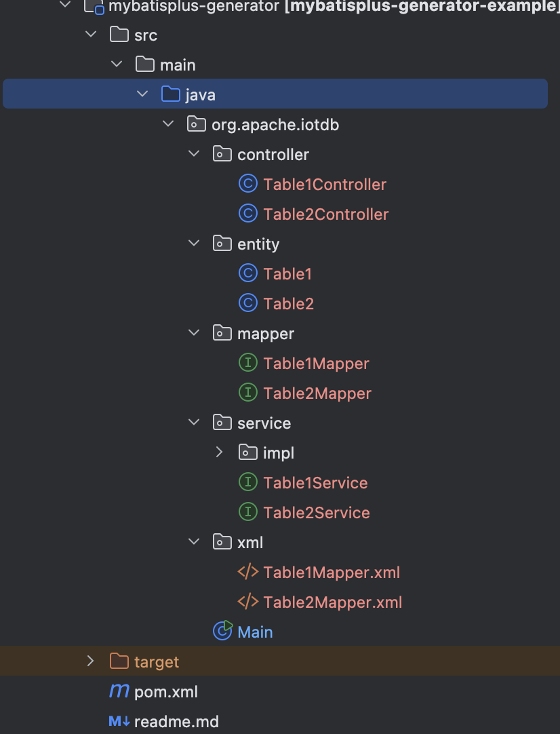Select the interface icon next to Table1Mapper
The height and width of the screenshot is (734, 560).
(248, 362)
